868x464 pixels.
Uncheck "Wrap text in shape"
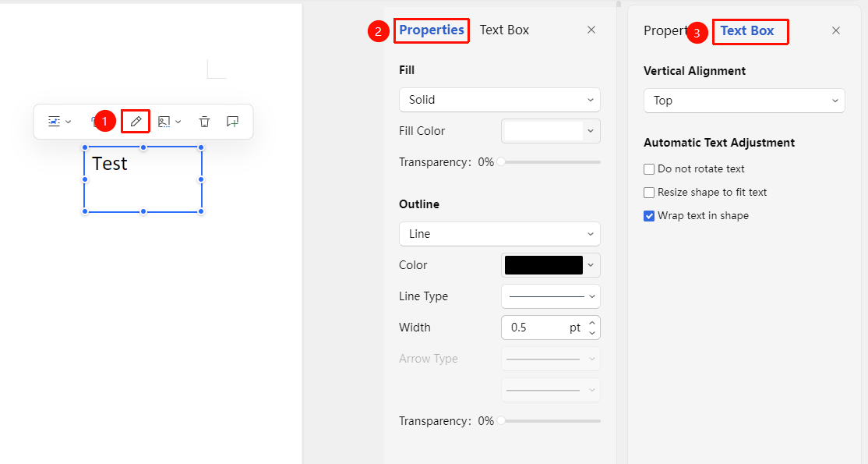tap(649, 216)
